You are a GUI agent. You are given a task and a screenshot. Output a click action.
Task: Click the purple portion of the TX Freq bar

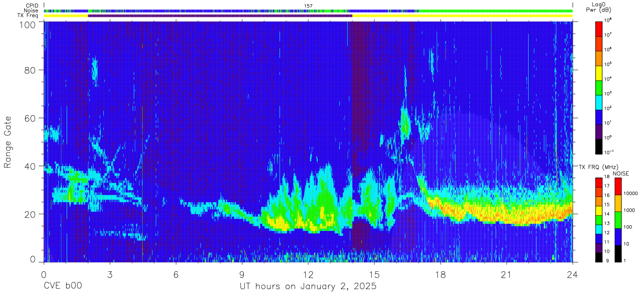click(220, 16)
